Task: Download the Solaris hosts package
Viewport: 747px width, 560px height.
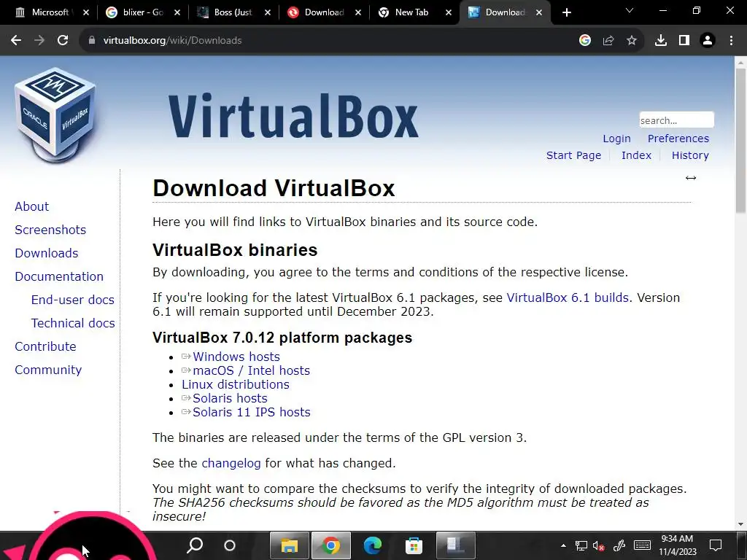Action: (x=230, y=398)
